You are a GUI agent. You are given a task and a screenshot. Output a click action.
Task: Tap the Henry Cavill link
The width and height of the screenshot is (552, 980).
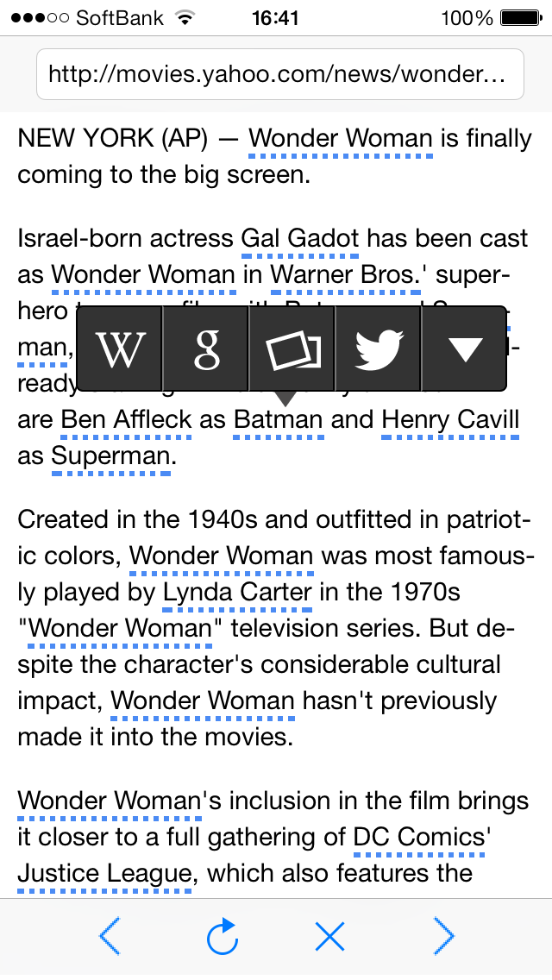pyautogui.click(x=450, y=420)
